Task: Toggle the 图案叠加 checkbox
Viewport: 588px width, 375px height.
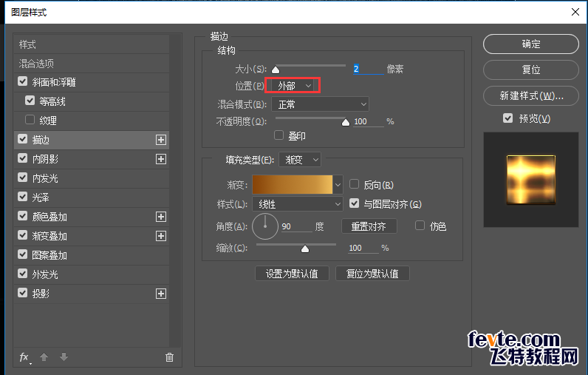Action: (22, 254)
